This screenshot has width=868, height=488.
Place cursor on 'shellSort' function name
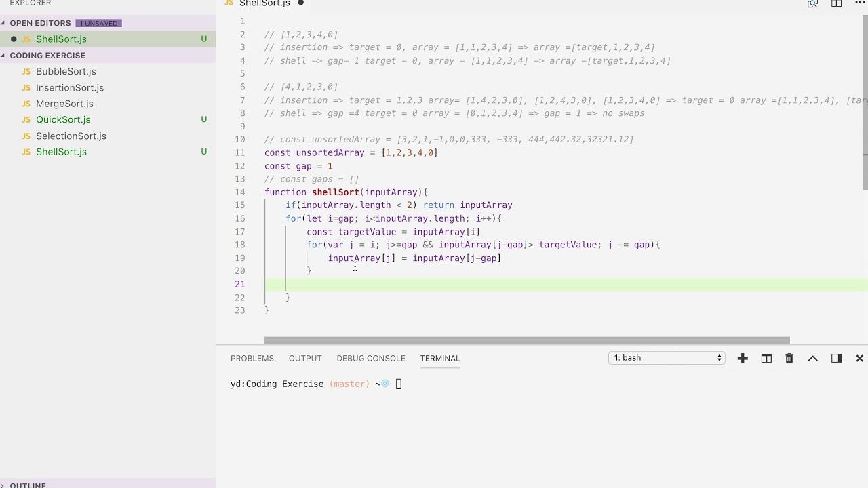[336, 192]
